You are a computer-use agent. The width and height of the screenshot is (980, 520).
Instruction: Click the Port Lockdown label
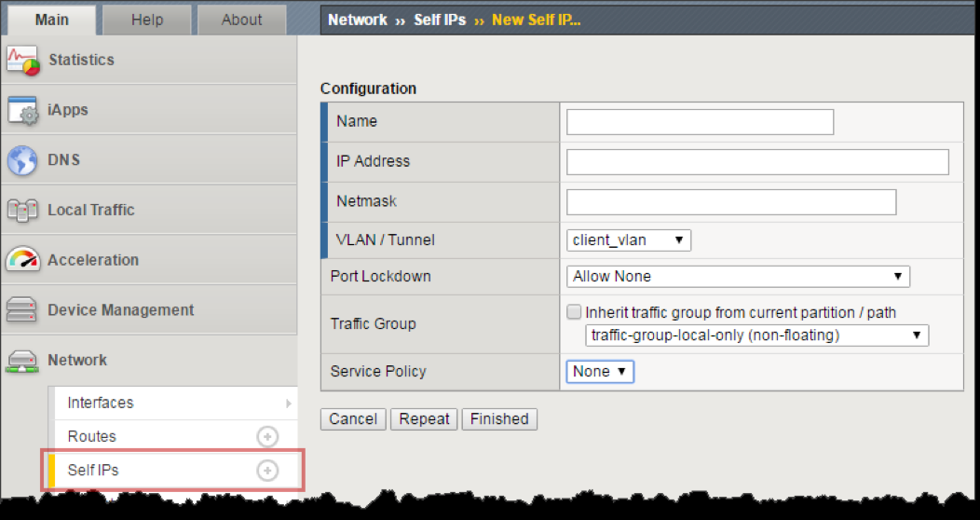pos(381,276)
